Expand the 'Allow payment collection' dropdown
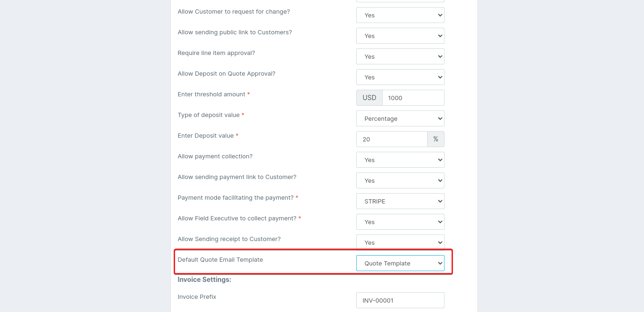 [400, 160]
